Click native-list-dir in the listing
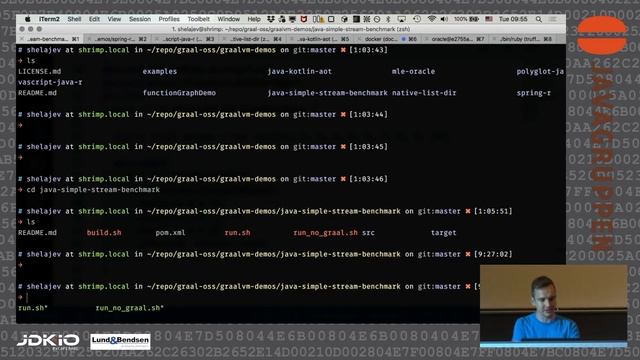Screen dimensions: 640x360 (424, 93)
